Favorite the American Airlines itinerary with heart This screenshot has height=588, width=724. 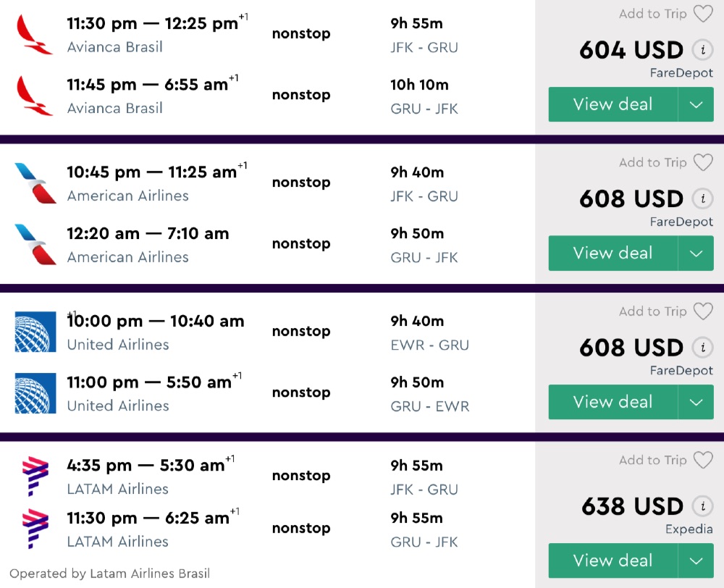702,163
